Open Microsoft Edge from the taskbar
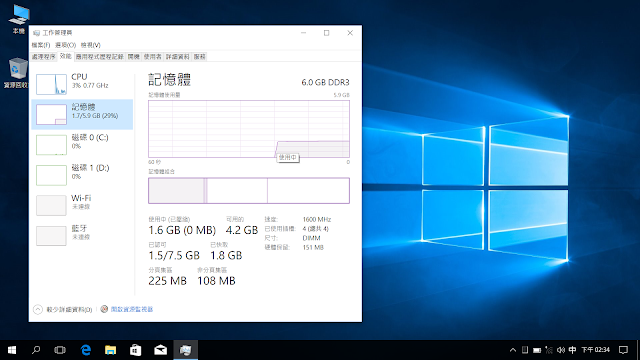This screenshot has width=640, height=360. tap(86, 350)
